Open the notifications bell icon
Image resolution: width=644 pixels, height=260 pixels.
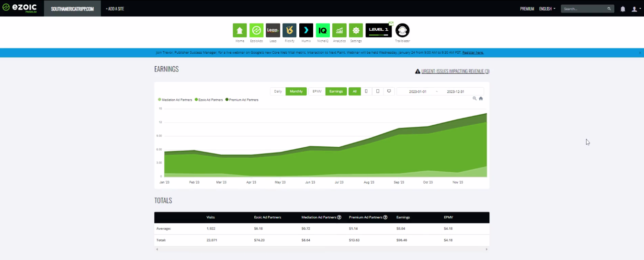coord(623,9)
